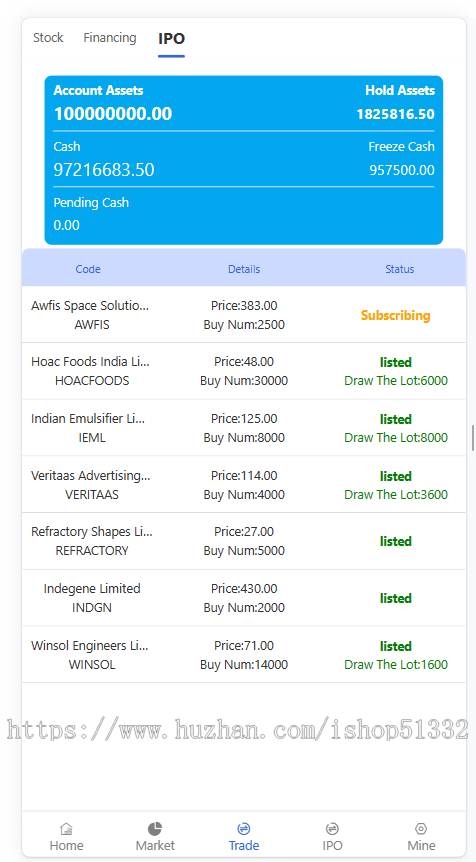Open the Awfis Space Solutions row
The width and height of the screenshot is (476, 862).
click(243, 315)
